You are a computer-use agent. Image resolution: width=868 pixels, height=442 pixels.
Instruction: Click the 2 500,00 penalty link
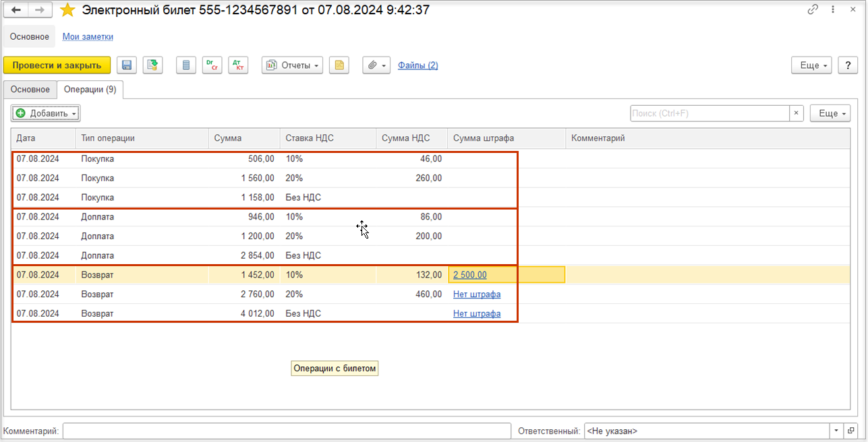tap(469, 275)
